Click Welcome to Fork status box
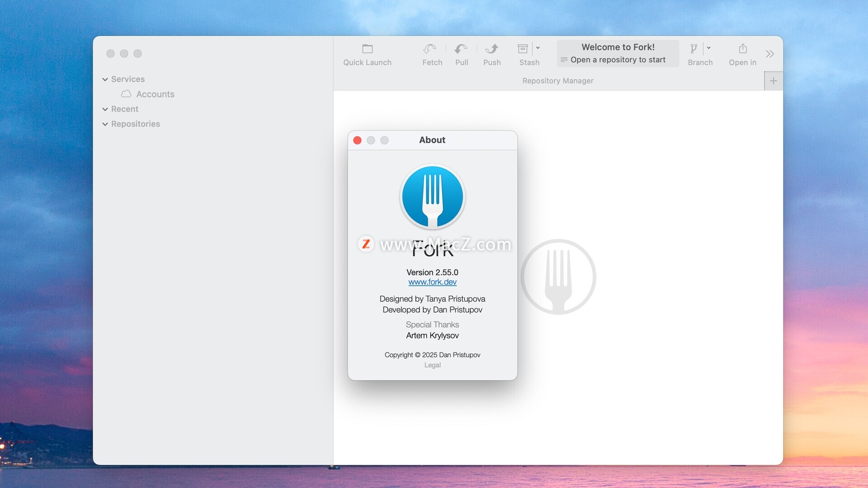This screenshot has width=868, height=488. pyautogui.click(x=618, y=53)
